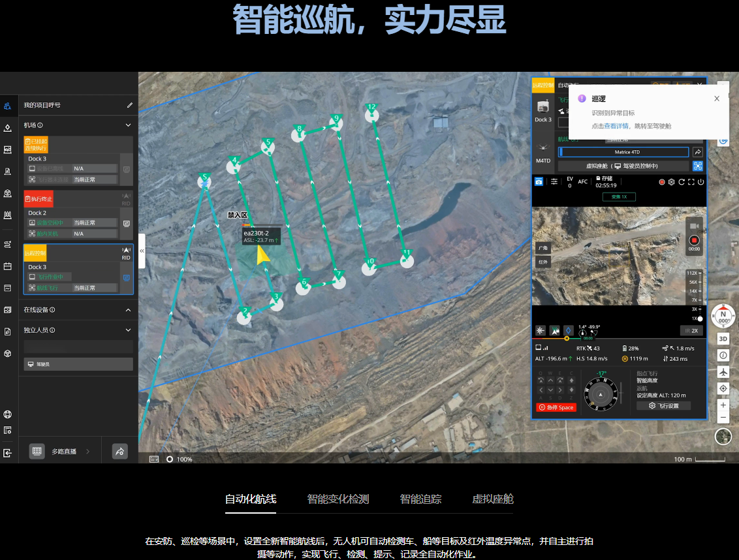739x560 pixels.
Task: Click the camera photo mode icon
Action: tap(539, 181)
